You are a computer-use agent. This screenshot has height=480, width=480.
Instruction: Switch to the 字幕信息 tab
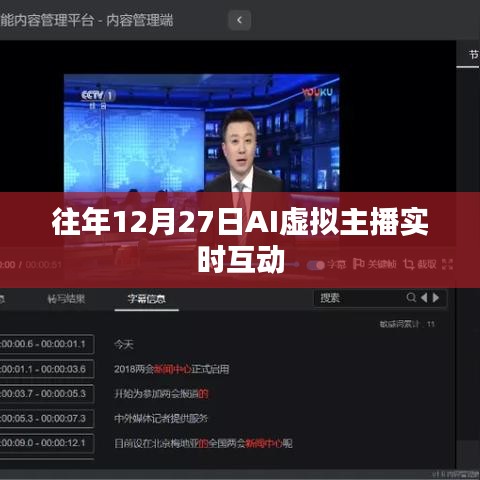click(x=147, y=299)
